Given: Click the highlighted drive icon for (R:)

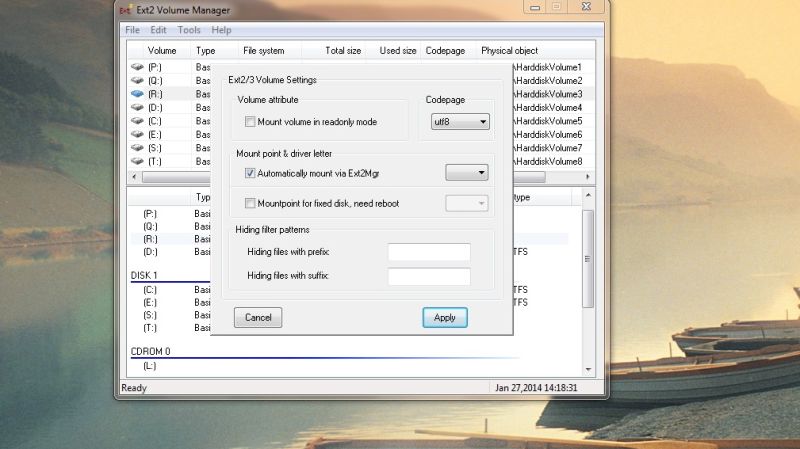Looking at the screenshot, I should pos(137,94).
